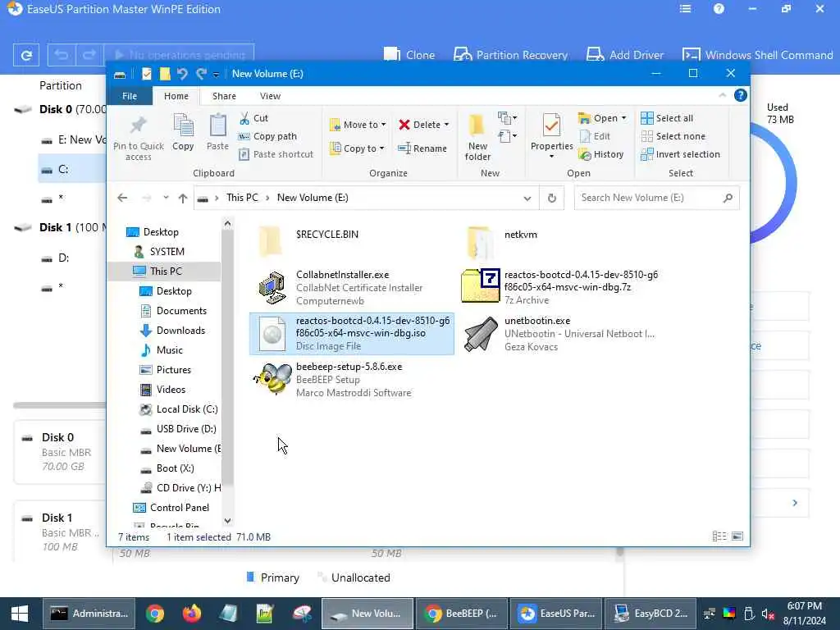Refresh the New Volume (E:) folder

coord(552,199)
